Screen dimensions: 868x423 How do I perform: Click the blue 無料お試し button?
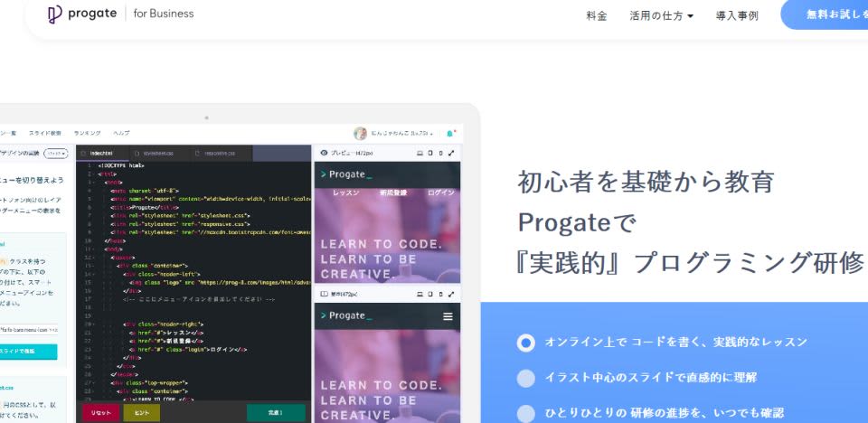(x=825, y=15)
